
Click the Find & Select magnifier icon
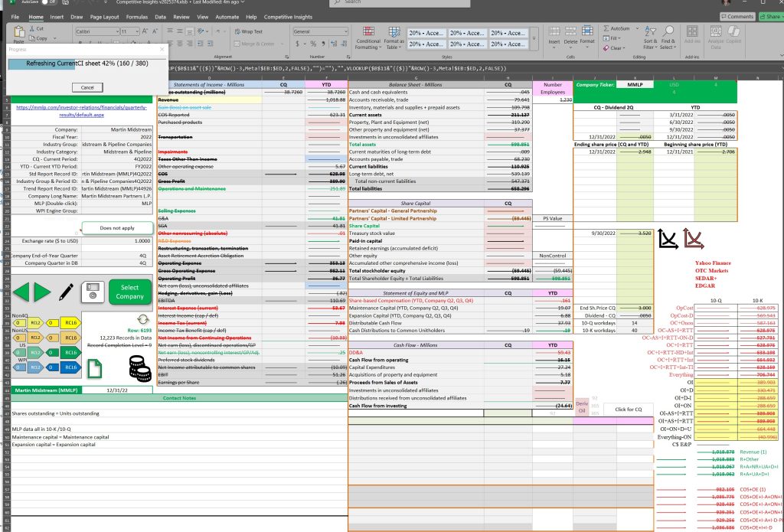[668, 31]
